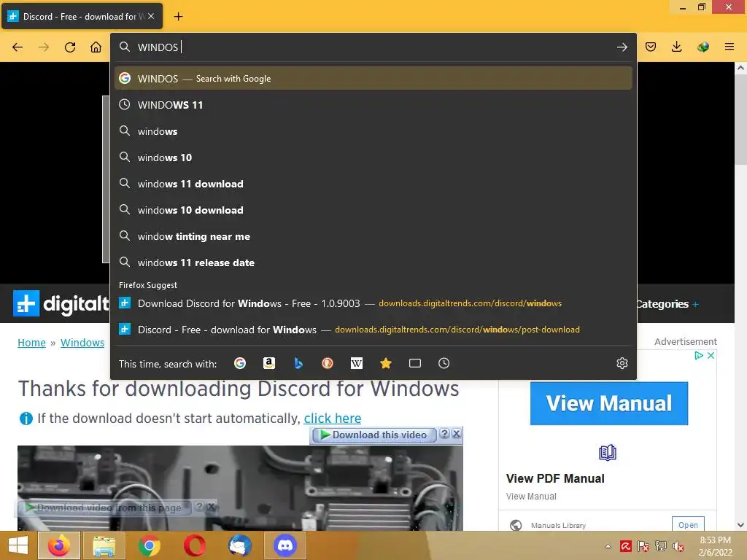Click the page scrollbar down arrow
The width and height of the screenshot is (747, 560).
(x=740, y=525)
